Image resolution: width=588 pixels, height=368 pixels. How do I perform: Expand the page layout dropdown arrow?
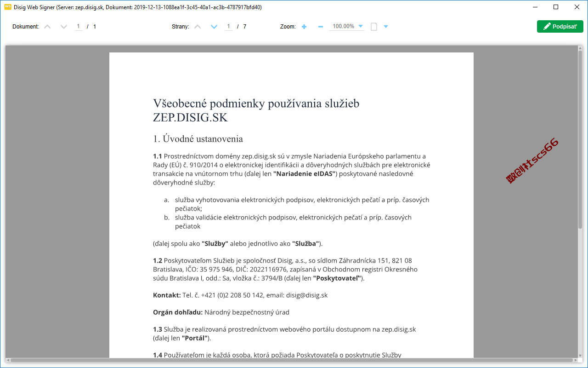pyautogui.click(x=386, y=27)
